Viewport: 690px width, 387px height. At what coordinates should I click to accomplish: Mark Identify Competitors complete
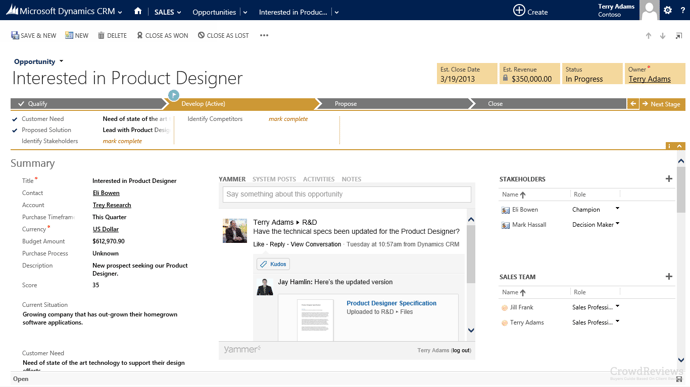coord(288,119)
